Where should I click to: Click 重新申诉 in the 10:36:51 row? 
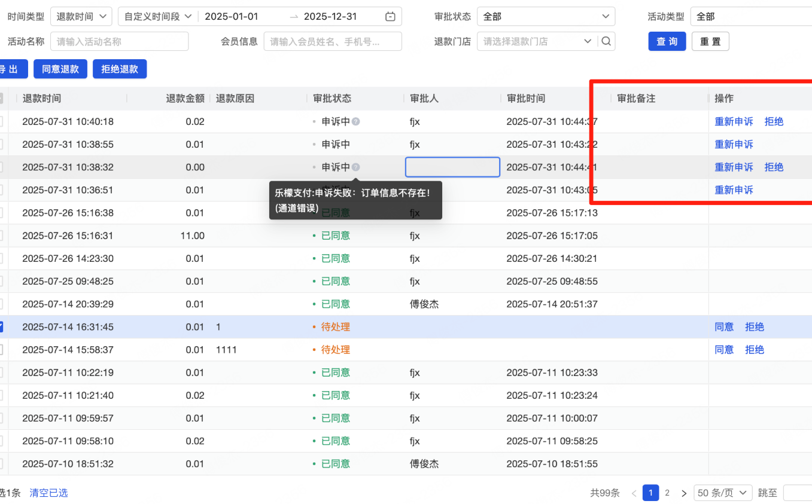pyautogui.click(x=734, y=190)
